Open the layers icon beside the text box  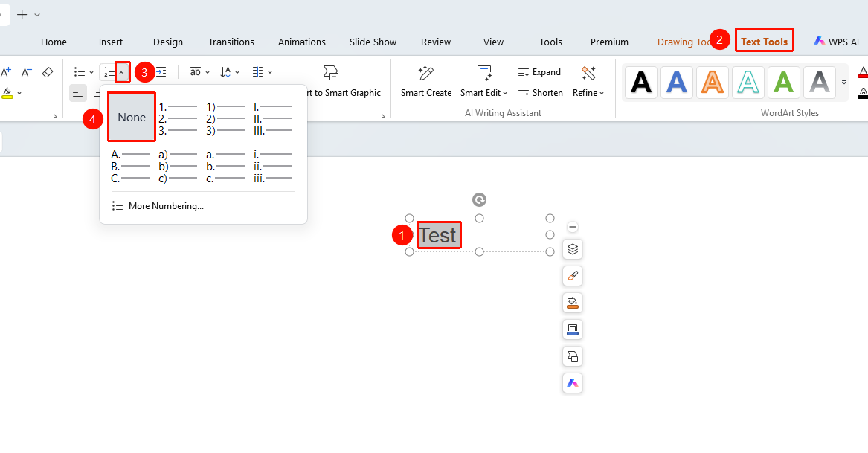573,249
